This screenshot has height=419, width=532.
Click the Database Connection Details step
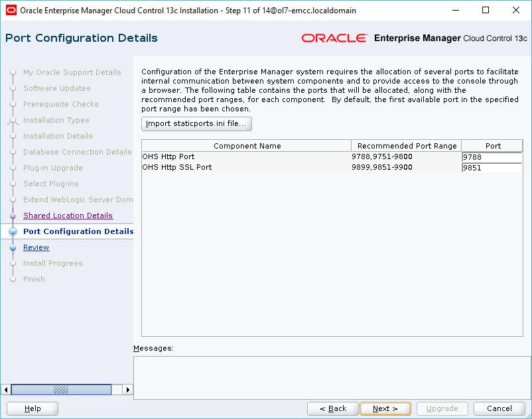(x=78, y=152)
